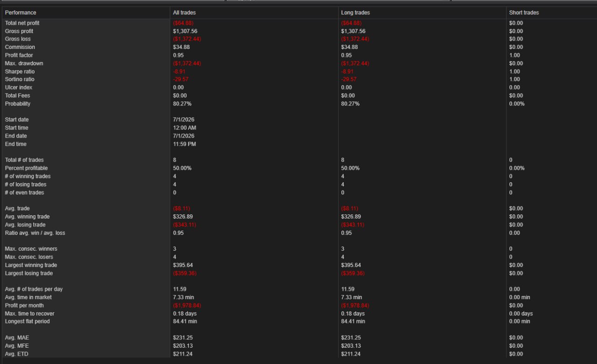This screenshot has height=364, width=597.
Task: Click the All trades Total net profit ($64.88)
Action: tap(182, 23)
